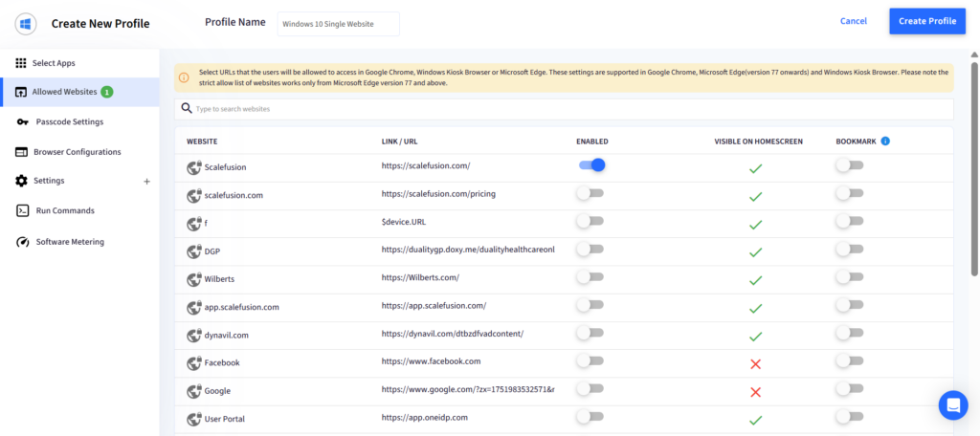Click the globe icon for DGP
Image resolution: width=980 pixels, height=436 pixels.
pyautogui.click(x=193, y=251)
